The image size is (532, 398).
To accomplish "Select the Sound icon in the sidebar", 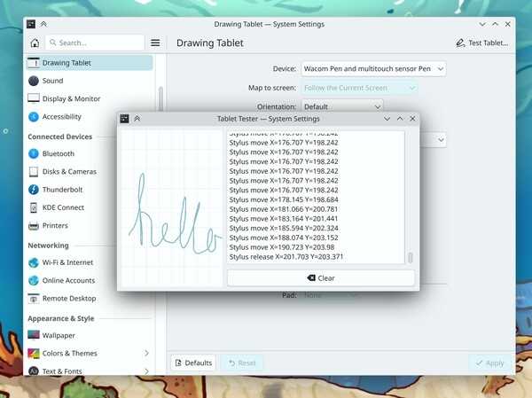I will click(x=35, y=81).
